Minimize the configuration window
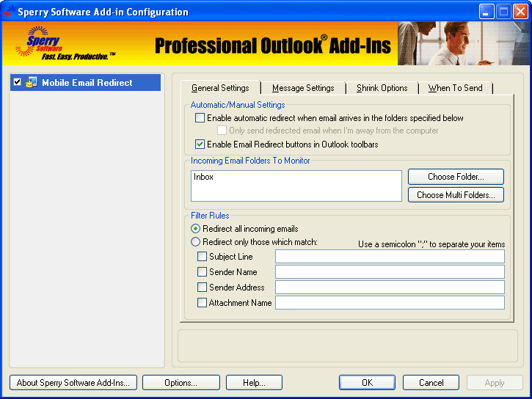Screen dimensions: 532x399 [487, 12]
